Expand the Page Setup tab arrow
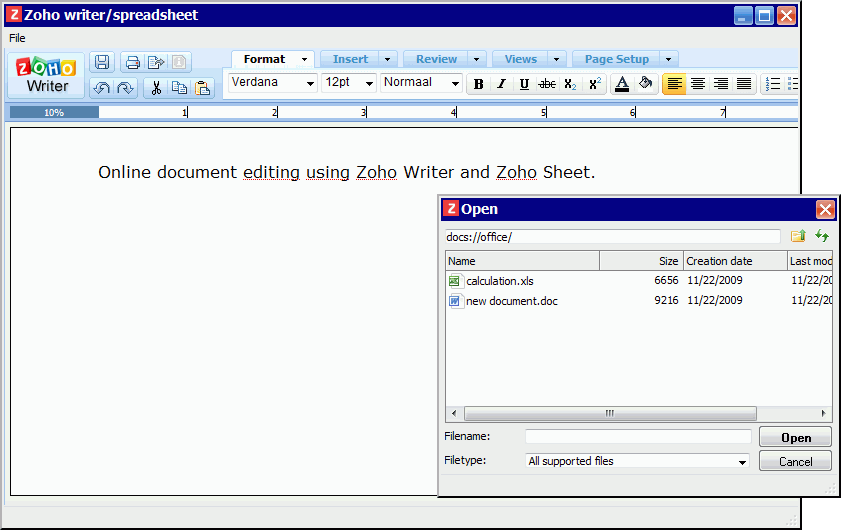The height and width of the screenshot is (530, 841). pos(668,59)
